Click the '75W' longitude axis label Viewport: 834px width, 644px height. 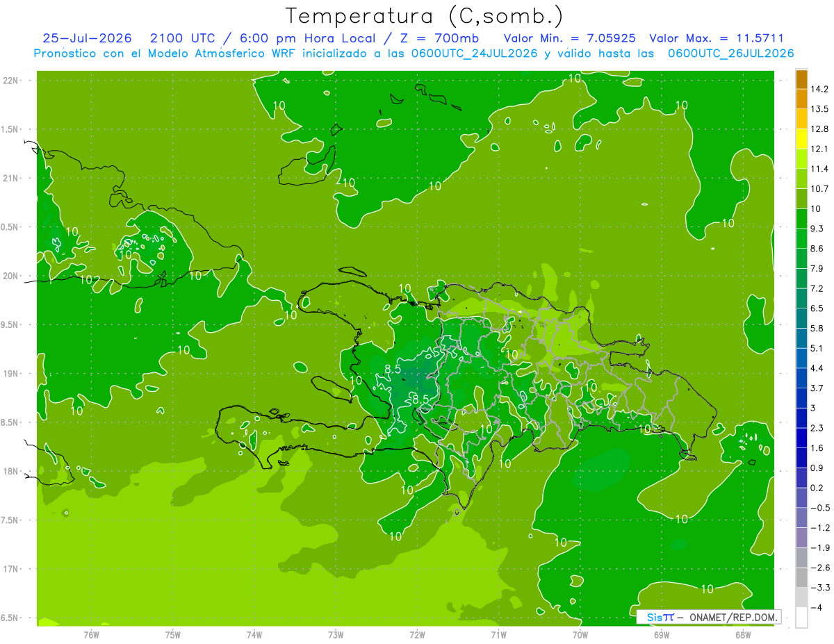(173, 634)
